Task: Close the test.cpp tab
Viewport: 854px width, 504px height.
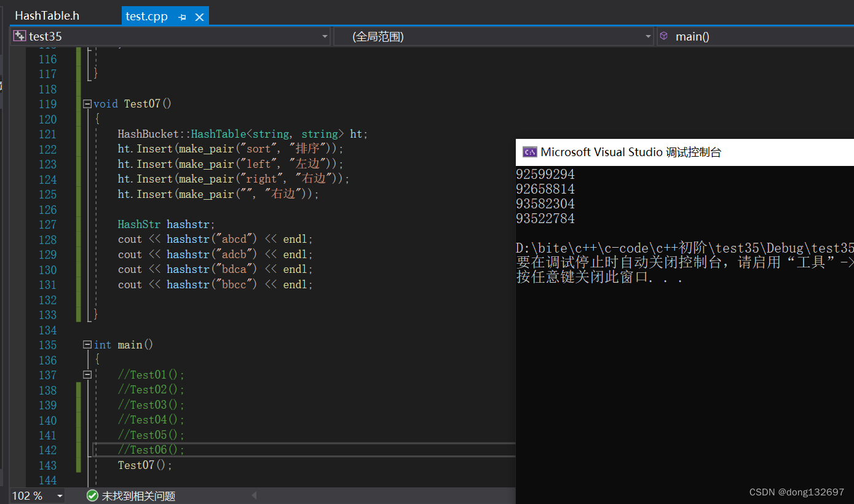Action: (x=199, y=17)
